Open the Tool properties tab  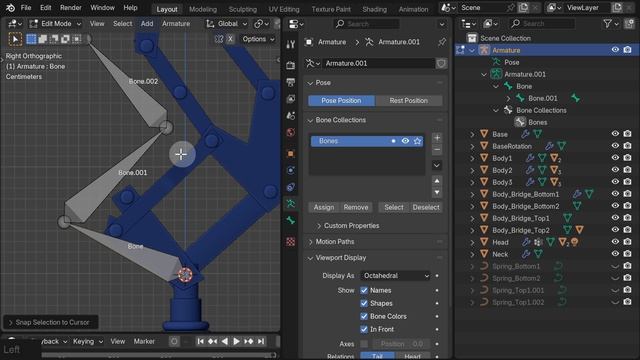point(290,44)
